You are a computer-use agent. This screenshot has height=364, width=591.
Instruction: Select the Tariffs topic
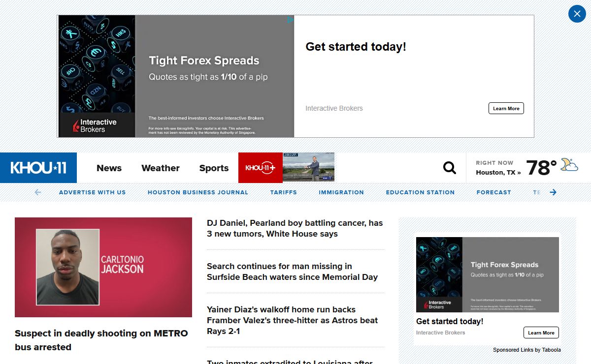point(284,192)
